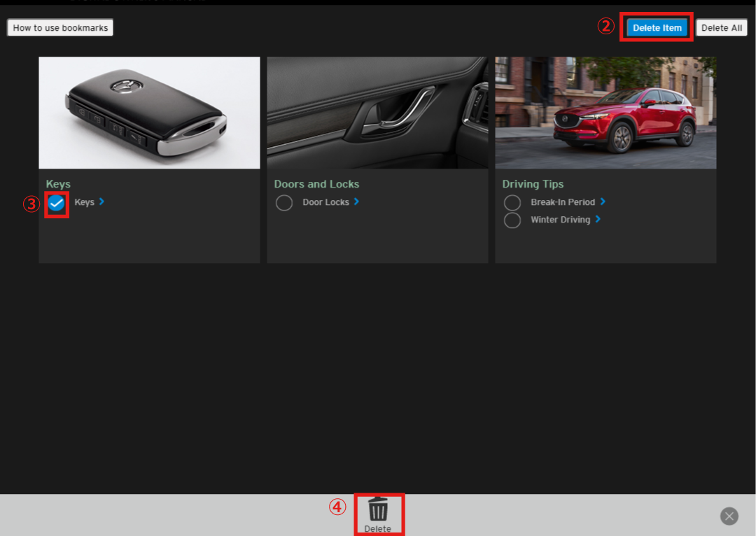Open the Keys bookmark text link
756x536 pixels.
pyautogui.click(x=84, y=202)
